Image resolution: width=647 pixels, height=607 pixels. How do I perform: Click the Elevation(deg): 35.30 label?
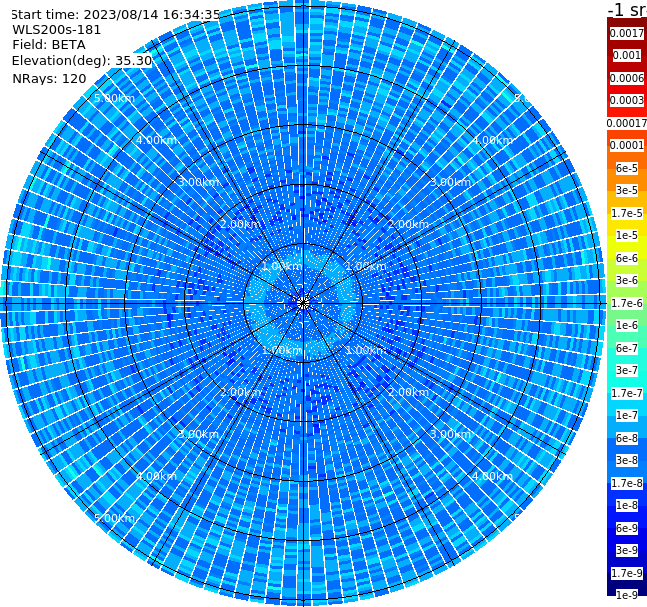tap(82, 61)
